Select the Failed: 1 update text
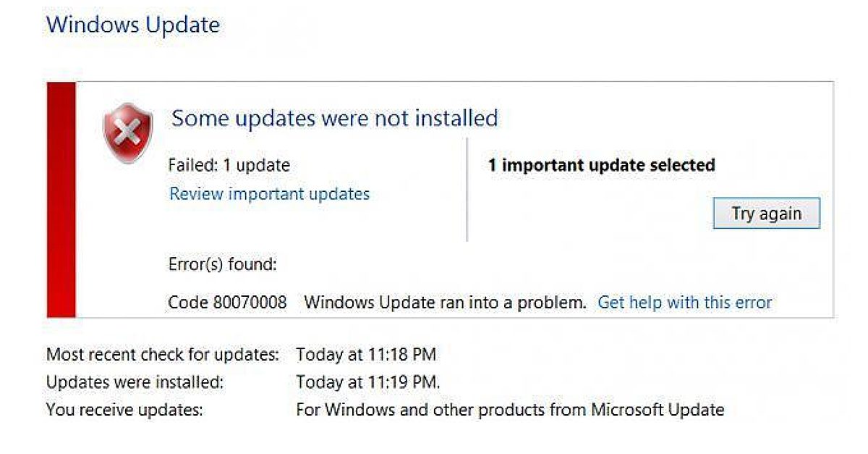 point(229,165)
